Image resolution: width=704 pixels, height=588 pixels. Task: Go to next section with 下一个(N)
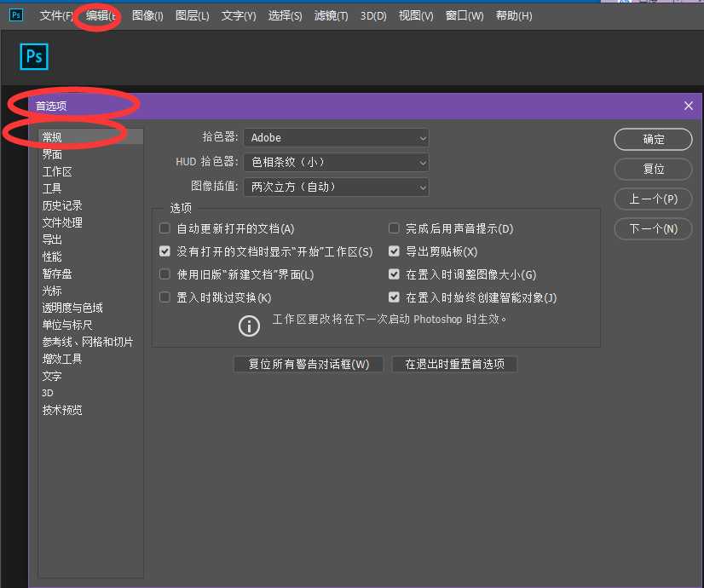653,228
